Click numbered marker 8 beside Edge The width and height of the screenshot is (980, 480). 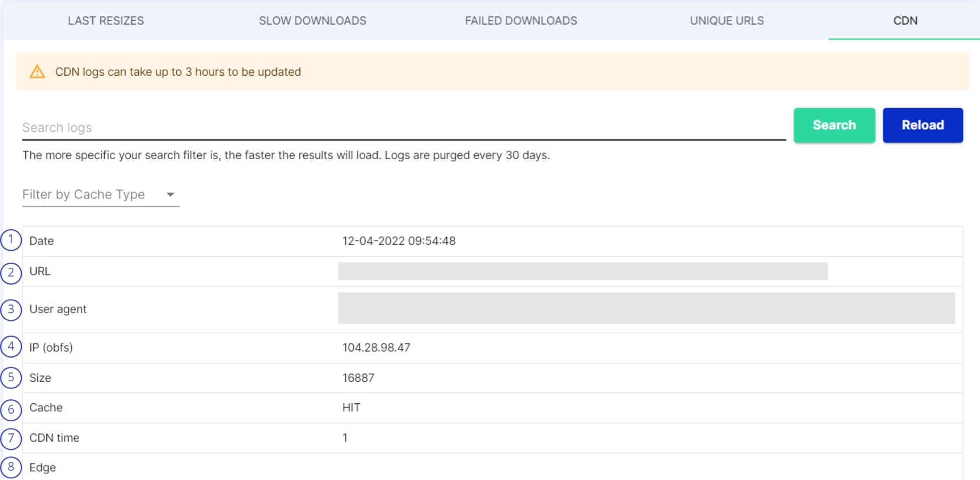(x=11, y=467)
